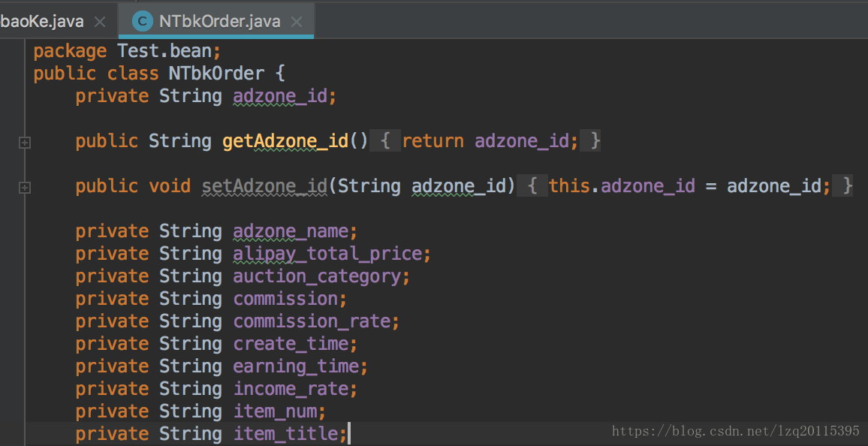
Task: Click the create_time field
Action: 291,344
